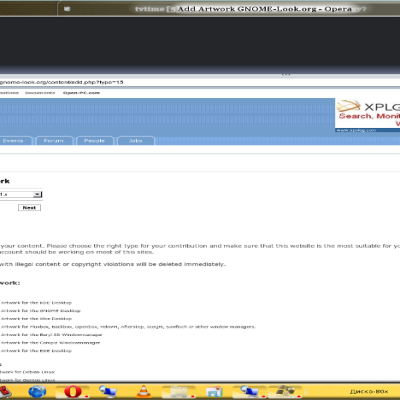400x400 pixels.
Task: Select Artwork for Debian Linux text
Action: pyautogui.click(x=27, y=372)
